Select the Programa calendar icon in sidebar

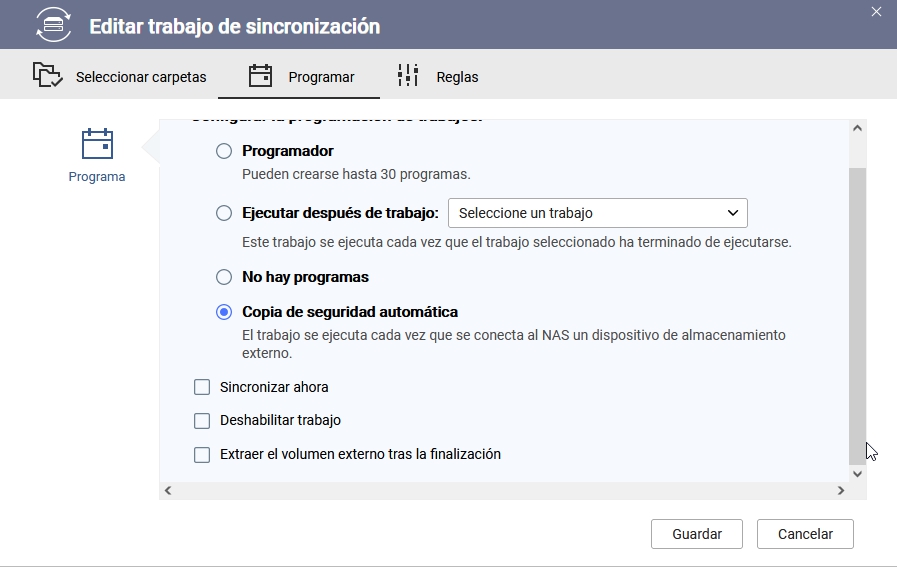coord(97,145)
